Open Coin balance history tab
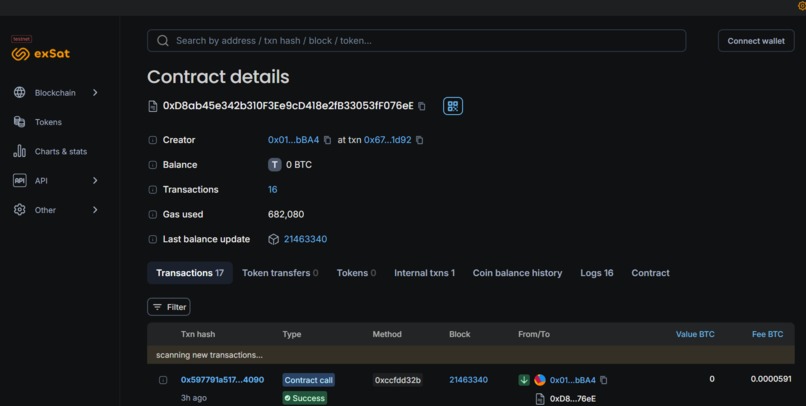 [517, 273]
